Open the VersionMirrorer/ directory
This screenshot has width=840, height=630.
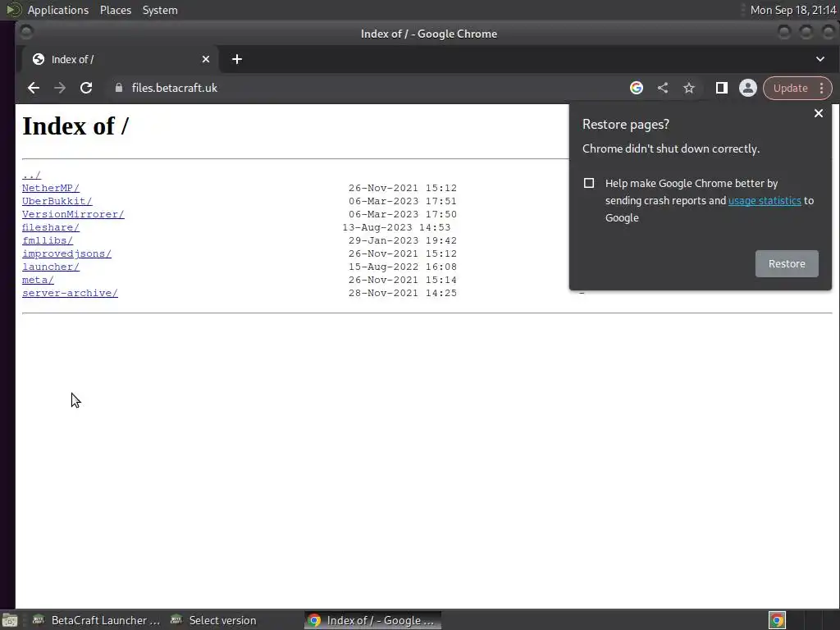[73, 214]
